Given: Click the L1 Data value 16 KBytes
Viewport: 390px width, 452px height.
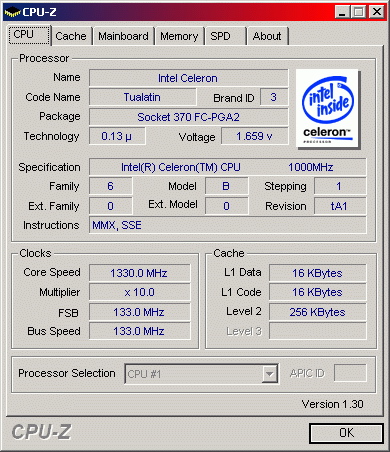Looking at the screenshot, I should coord(318,273).
